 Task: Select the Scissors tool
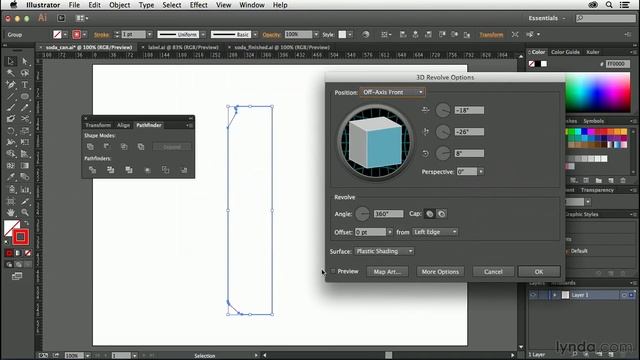point(25,119)
